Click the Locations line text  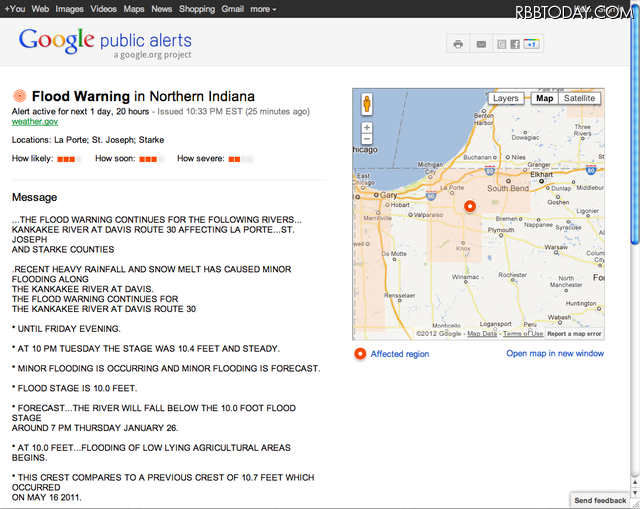click(88, 140)
